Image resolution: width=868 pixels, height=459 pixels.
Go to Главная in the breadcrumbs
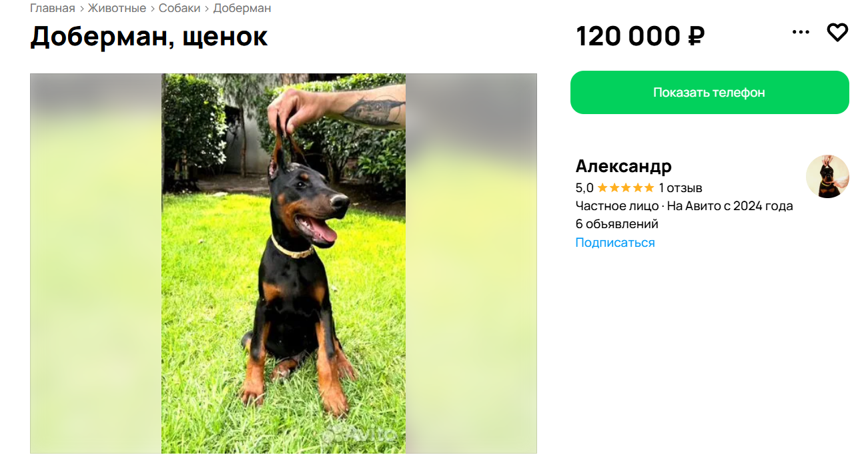click(53, 8)
